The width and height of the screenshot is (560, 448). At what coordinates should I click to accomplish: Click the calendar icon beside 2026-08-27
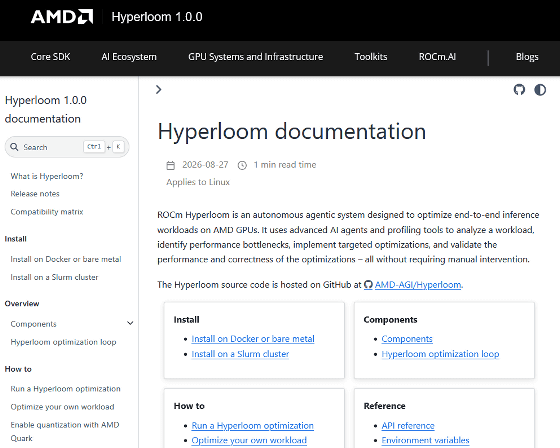(171, 165)
